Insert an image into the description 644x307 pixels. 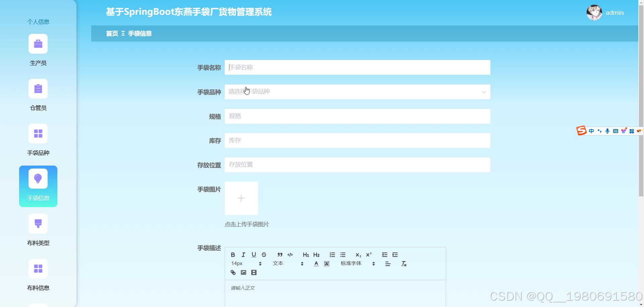point(243,272)
